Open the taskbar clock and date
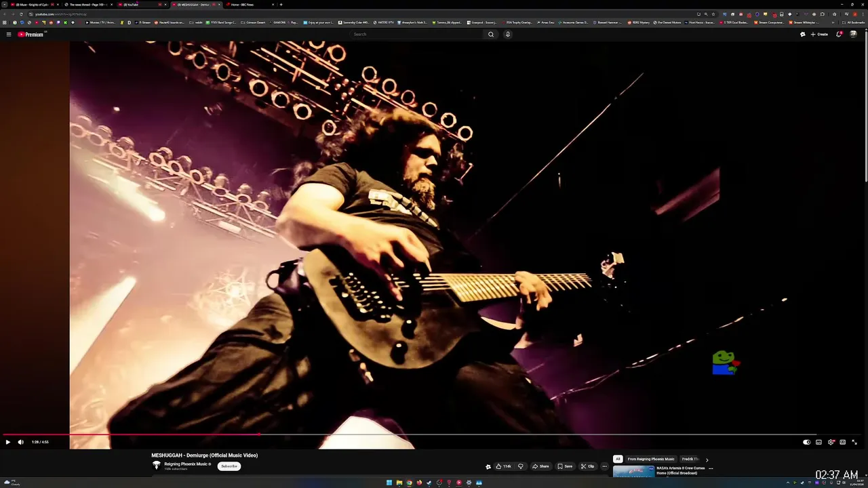This screenshot has height=488, width=868. 855,483
